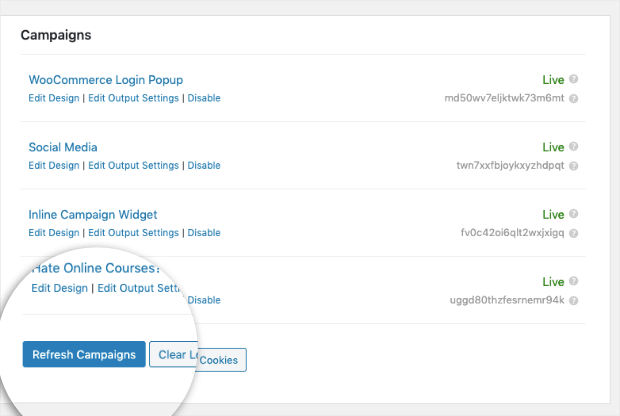620x416 pixels.
Task: Click help icon beside WooCommerce Login Popup Live status
Action: coord(573,79)
